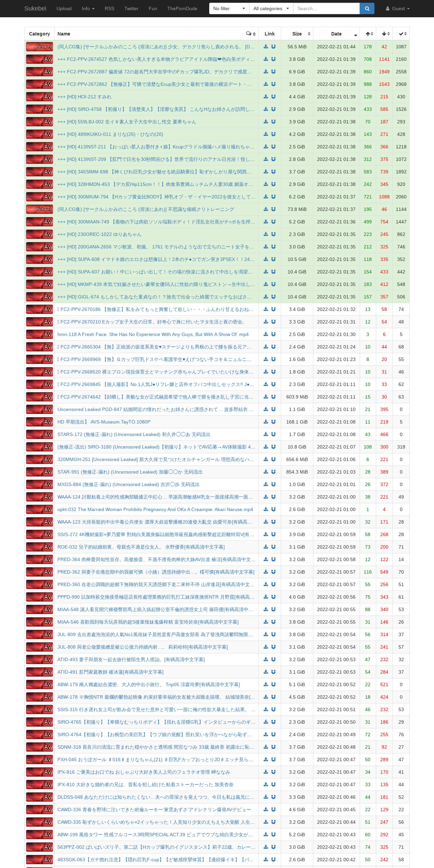Go to Twitter from navbar
Screen dimensions: 434x868
click(x=131, y=8)
